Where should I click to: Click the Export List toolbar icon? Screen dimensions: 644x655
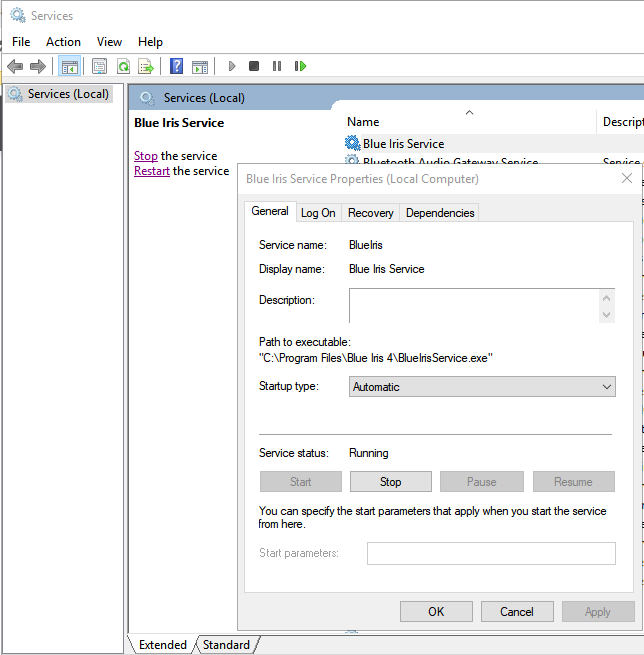pos(146,66)
